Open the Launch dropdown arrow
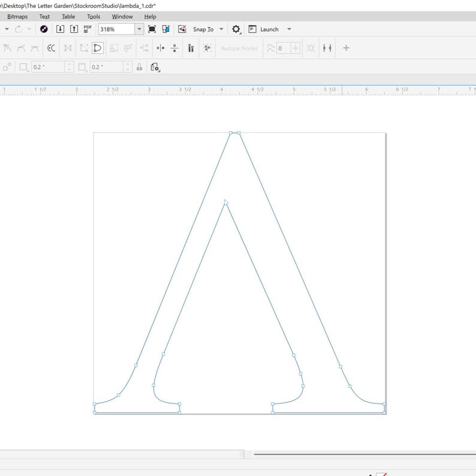476x476 pixels. pos(290,29)
